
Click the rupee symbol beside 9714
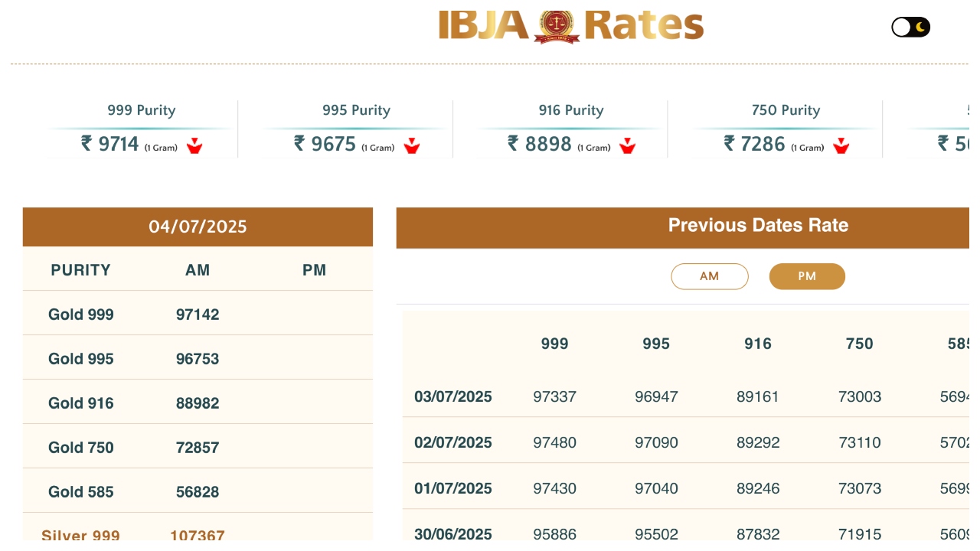coord(87,143)
